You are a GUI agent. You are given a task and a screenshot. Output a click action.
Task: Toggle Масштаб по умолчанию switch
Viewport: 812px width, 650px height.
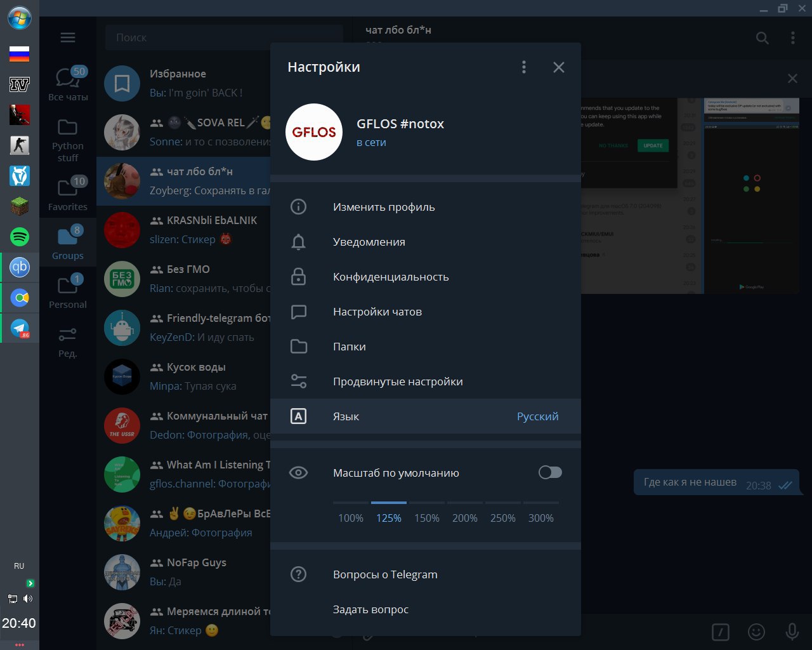[550, 472]
